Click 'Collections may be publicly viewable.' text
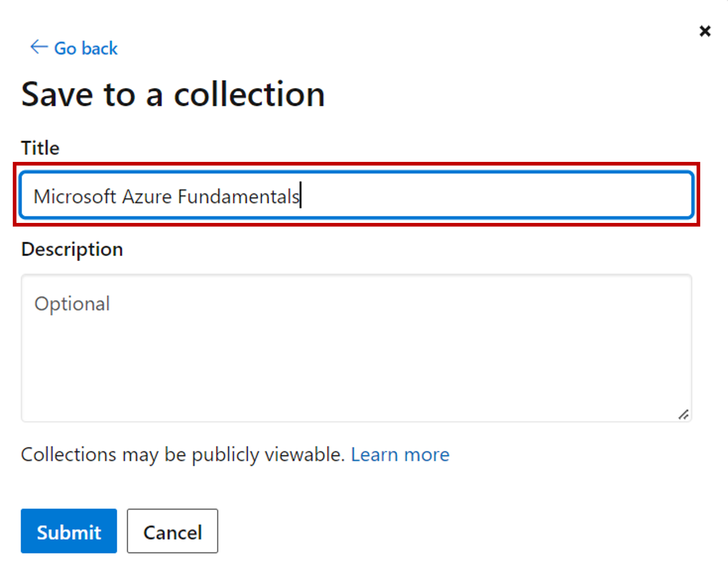728x588 pixels. [x=183, y=455]
